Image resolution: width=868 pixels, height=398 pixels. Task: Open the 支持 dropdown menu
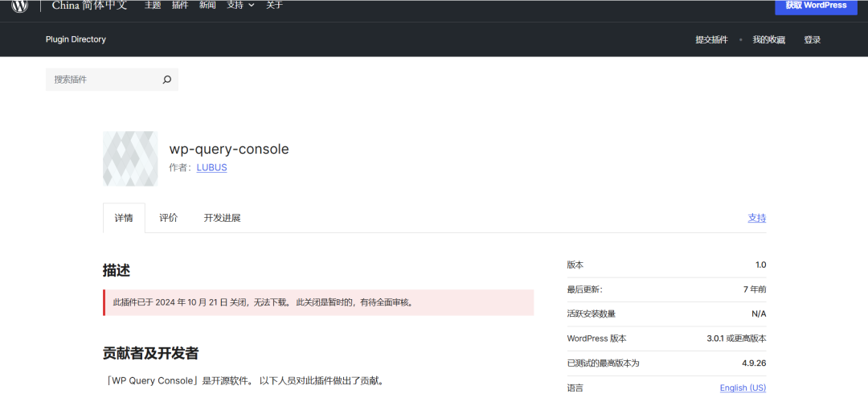[x=240, y=5]
